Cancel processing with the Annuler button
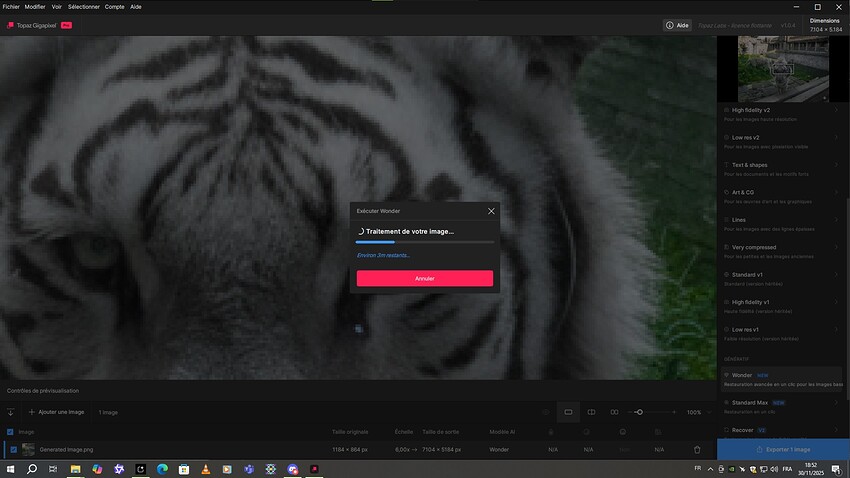The image size is (850, 478). tap(424, 279)
